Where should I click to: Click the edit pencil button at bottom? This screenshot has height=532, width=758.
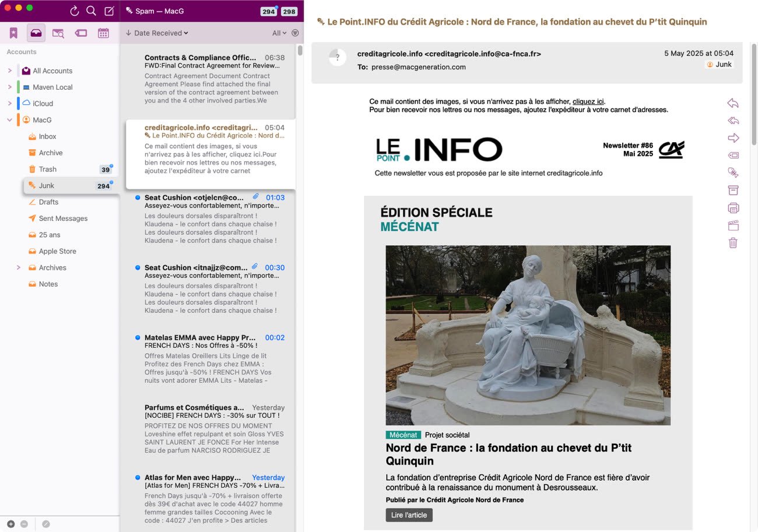tap(45, 524)
